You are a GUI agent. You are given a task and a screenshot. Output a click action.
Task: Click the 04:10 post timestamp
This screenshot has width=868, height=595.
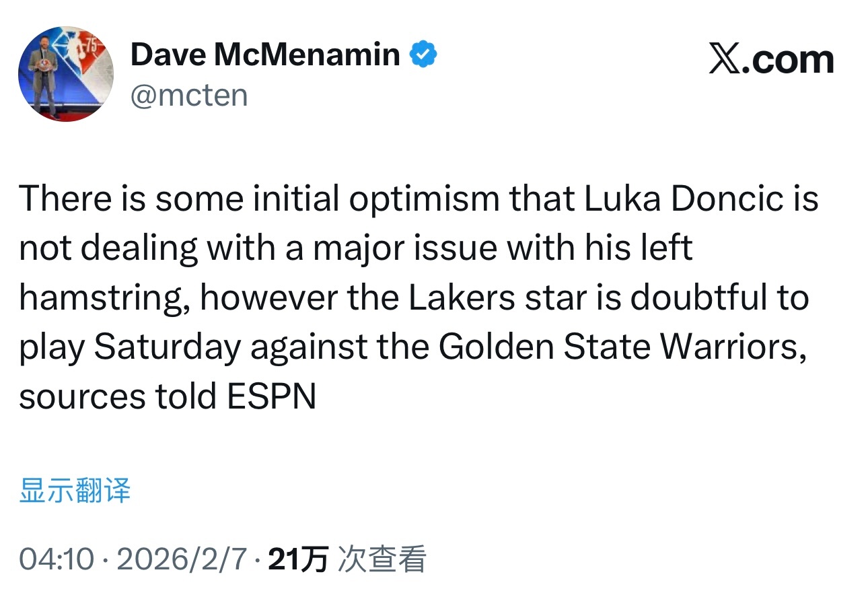click(x=57, y=559)
